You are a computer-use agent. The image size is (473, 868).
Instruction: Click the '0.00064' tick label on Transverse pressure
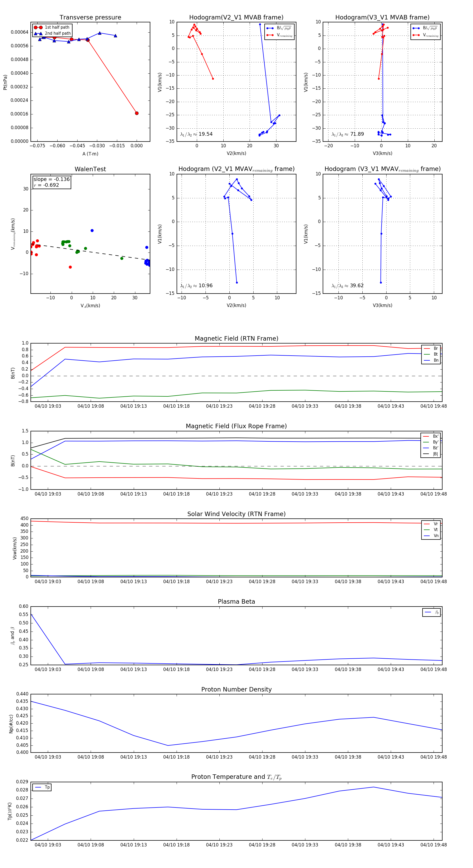pyautogui.click(x=19, y=32)
